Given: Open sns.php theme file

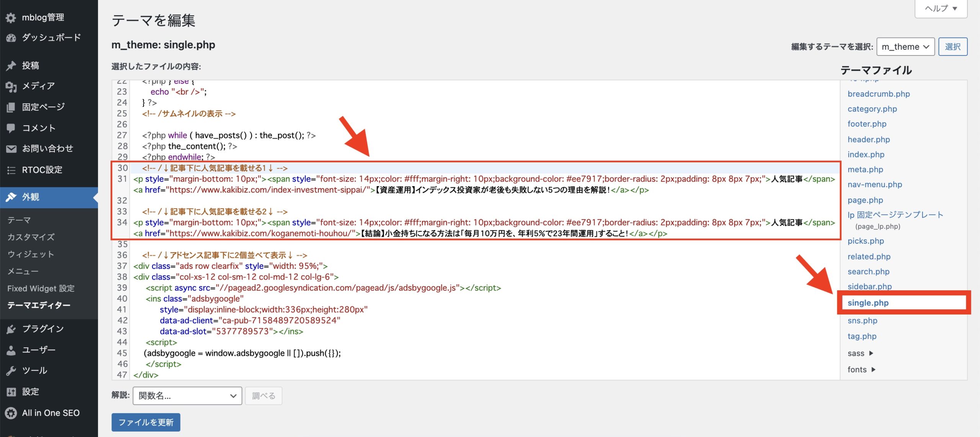Looking at the screenshot, I should 862,321.
